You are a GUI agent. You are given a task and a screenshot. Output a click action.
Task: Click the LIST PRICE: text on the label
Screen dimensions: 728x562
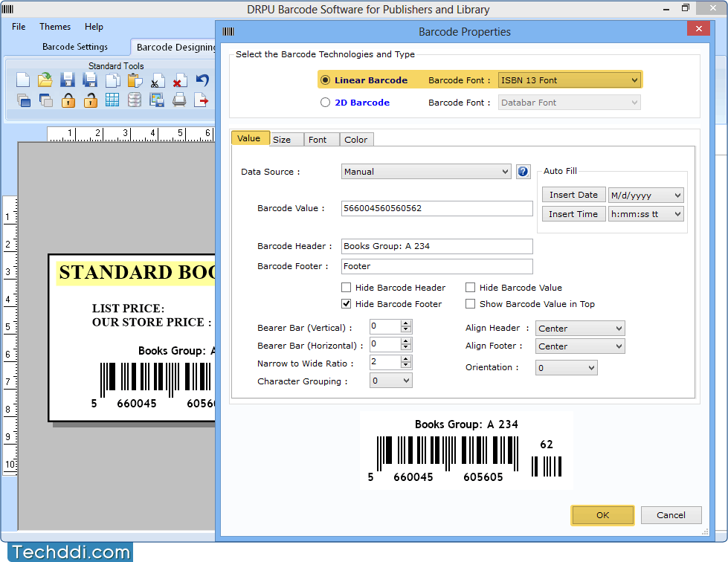[x=128, y=309]
